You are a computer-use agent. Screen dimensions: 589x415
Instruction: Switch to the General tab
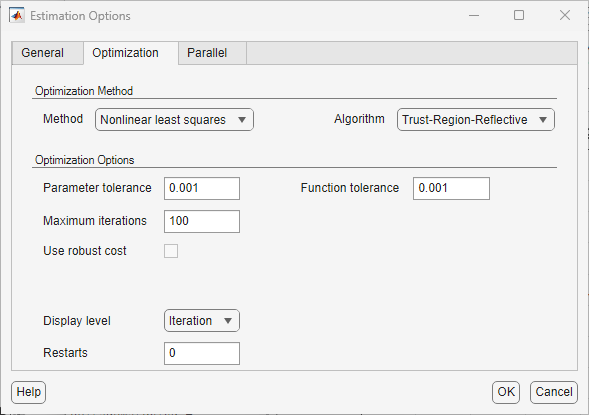[x=47, y=53]
